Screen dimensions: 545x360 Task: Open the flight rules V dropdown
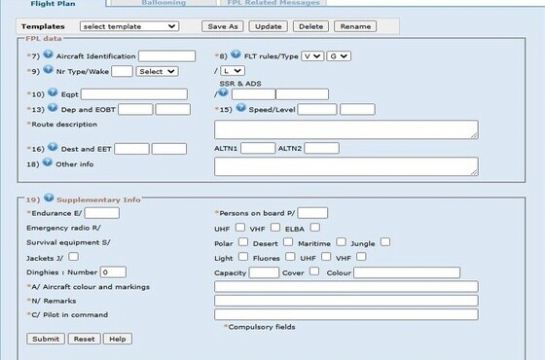(312, 56)
